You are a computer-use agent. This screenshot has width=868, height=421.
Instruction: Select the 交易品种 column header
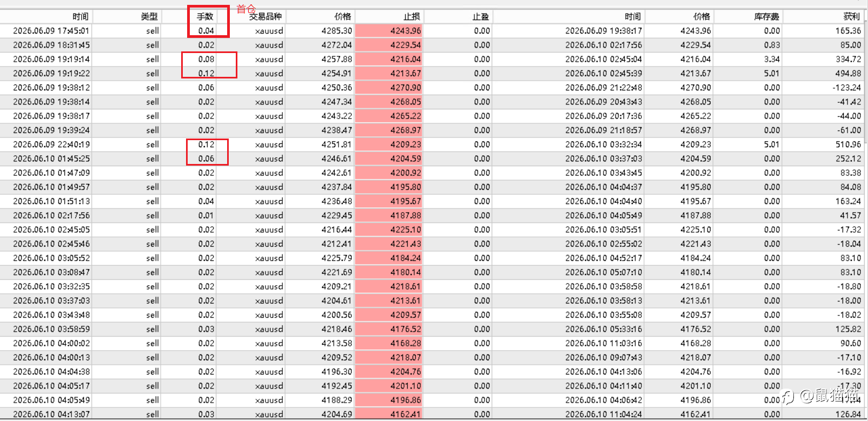266,17
